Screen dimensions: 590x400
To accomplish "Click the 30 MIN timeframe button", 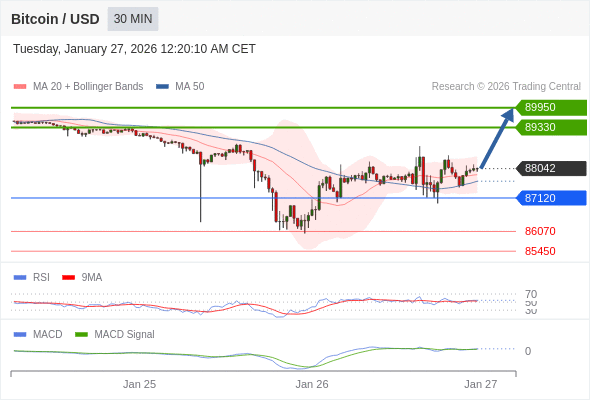I will [x=133, y=19].
